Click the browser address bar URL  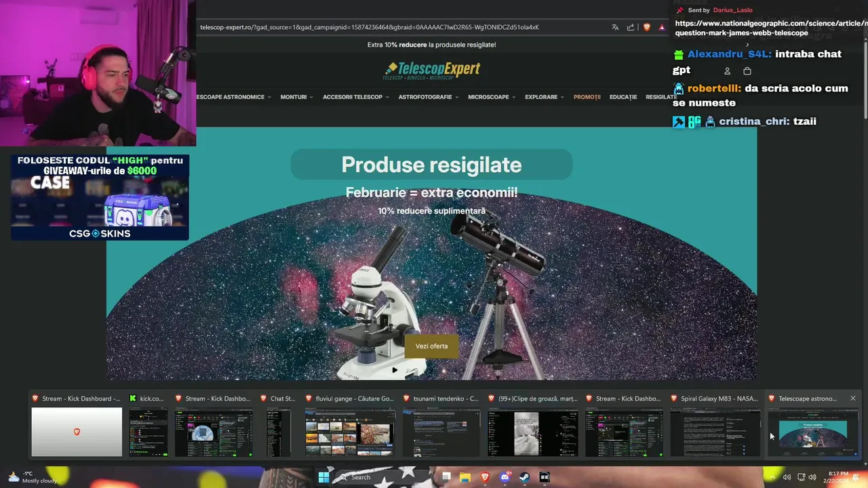370,27
